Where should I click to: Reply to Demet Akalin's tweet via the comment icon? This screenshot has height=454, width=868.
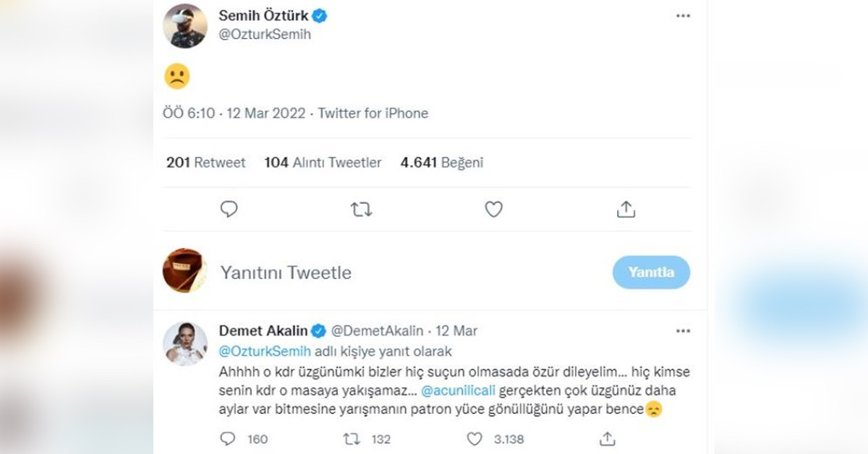tap(228, 439)
